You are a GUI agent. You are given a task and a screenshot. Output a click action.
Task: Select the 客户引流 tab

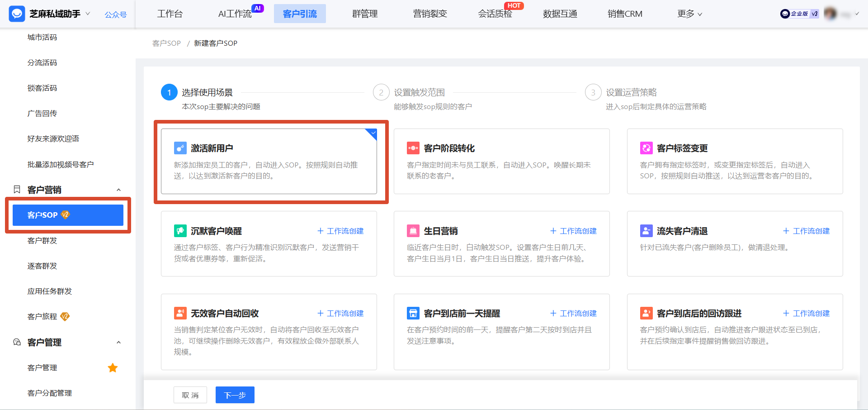tap(300, 14)
